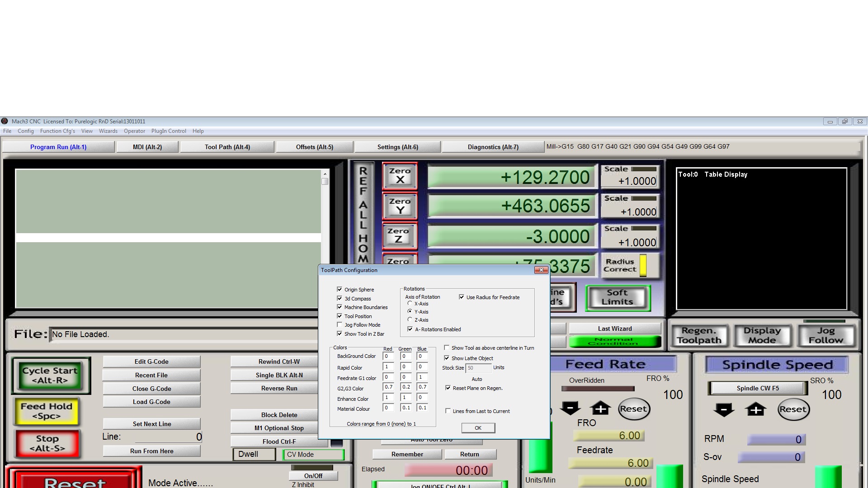This screenshot has width=868, height=488.
Task: Switch to the Diagnostics (Alt-7) tab
Action: tap(493, 147)
